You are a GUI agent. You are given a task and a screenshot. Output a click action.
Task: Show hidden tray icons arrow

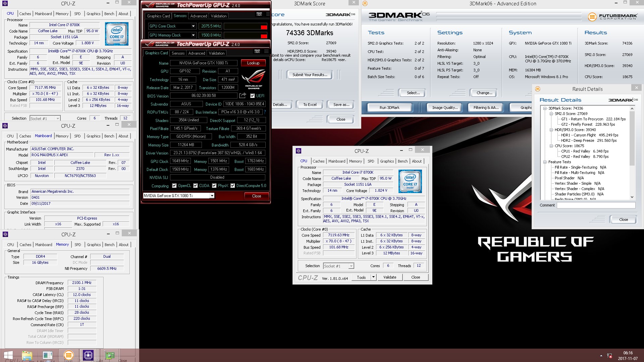click(x=601, y=356)
